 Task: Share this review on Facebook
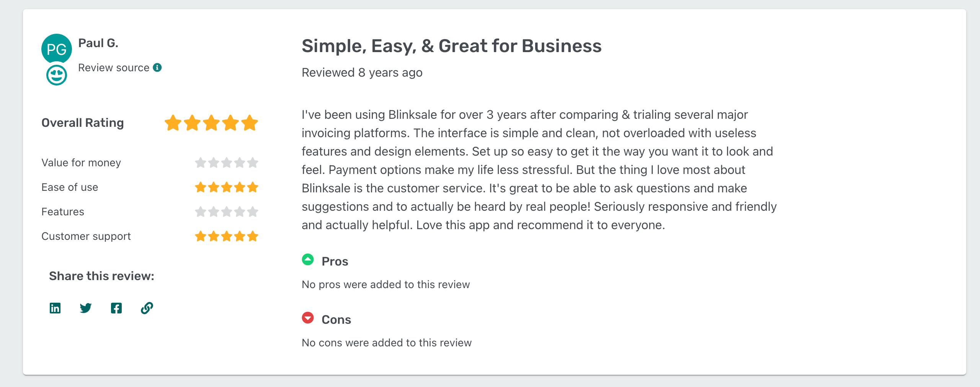coord(116,308)
